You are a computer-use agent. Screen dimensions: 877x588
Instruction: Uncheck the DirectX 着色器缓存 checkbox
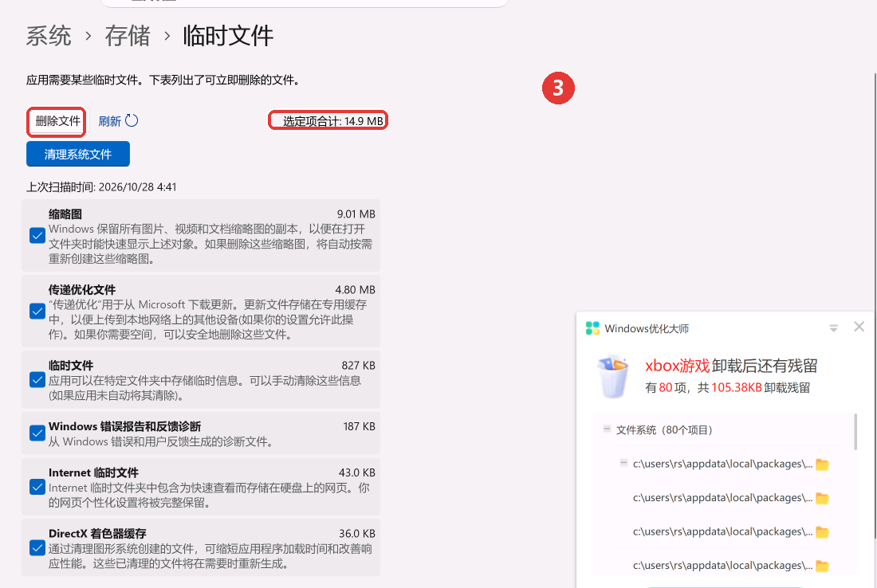[x=37, y=547]
